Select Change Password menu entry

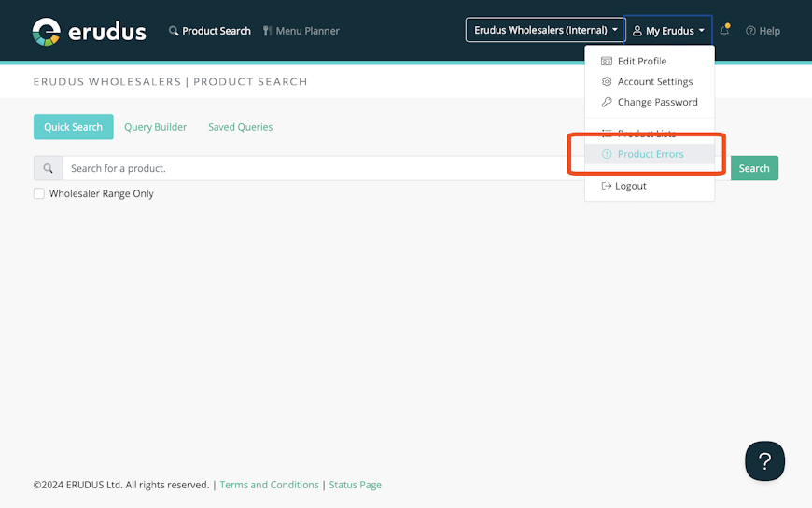click(x=650, y=102)
